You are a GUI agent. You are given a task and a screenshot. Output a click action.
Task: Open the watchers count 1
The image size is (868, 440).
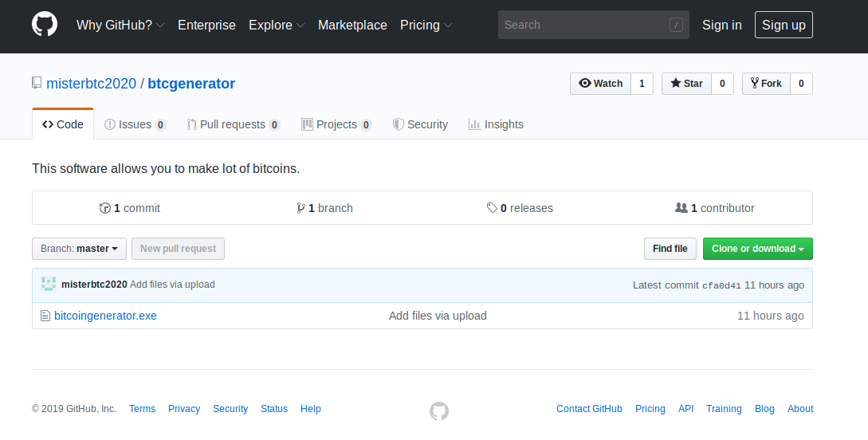click(x=642, y=84)
